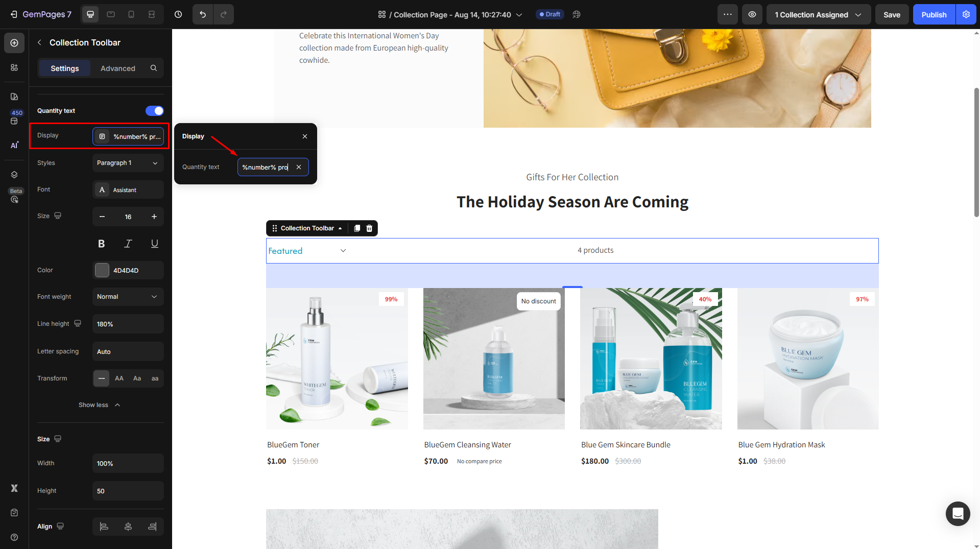
Task: Collapse options with Show less
Action: [x=100, y=405]
